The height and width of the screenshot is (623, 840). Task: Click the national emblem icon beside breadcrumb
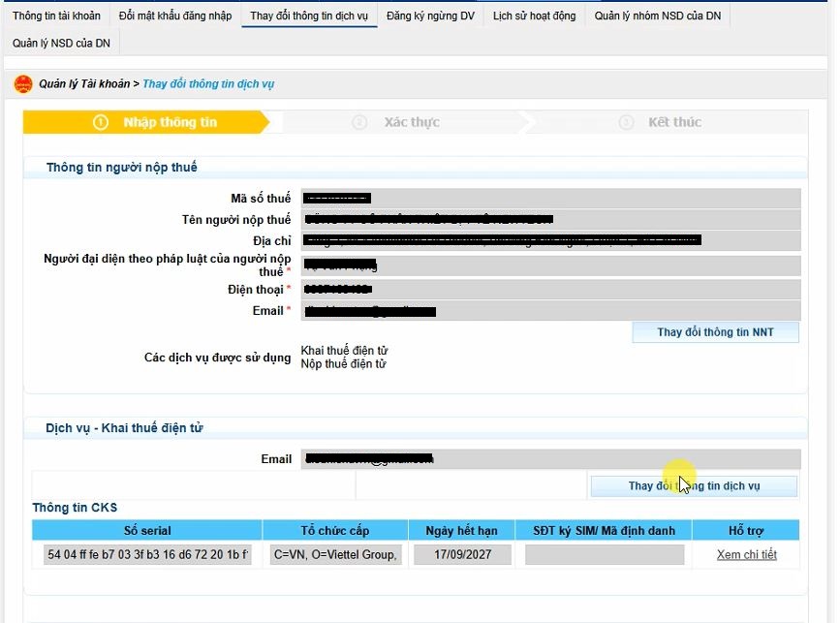point(22,84)
